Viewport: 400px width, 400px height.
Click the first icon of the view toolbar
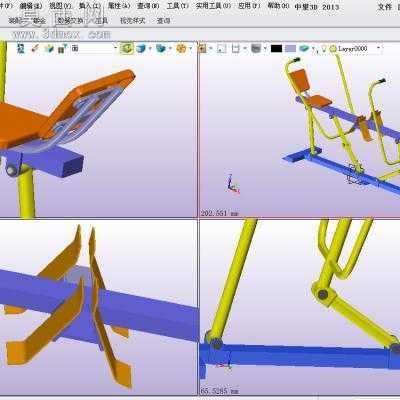click(21, 49)
